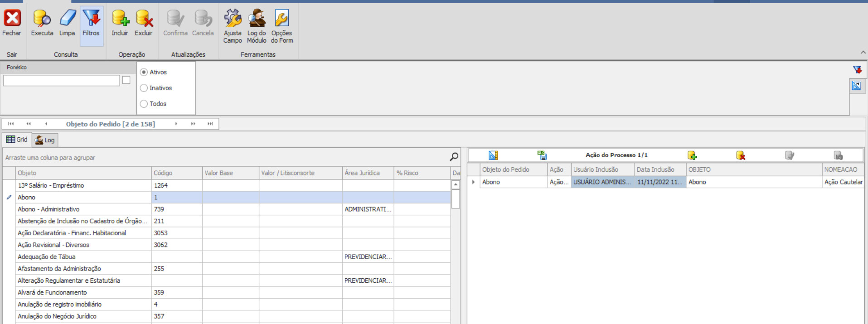Click layout icon in Ação do Processo panel

(x=493, y=155)
